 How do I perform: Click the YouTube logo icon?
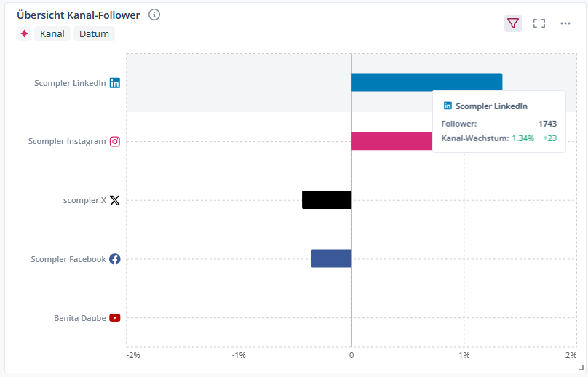115,318
